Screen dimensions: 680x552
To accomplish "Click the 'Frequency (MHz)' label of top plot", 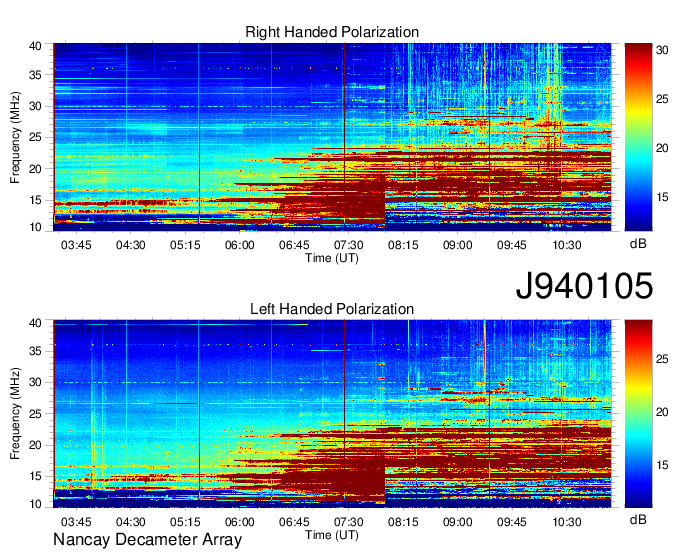I will pyautogui.click(x=15, y=137).
